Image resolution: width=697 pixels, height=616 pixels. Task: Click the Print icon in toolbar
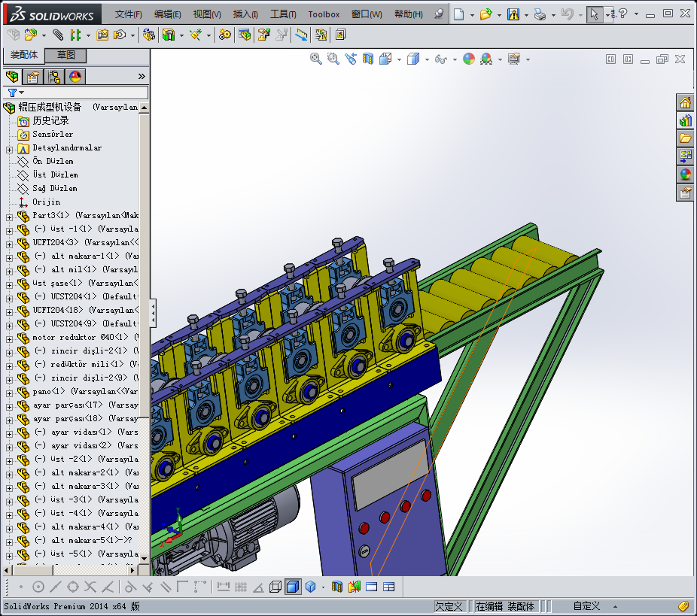coord(539,14)
